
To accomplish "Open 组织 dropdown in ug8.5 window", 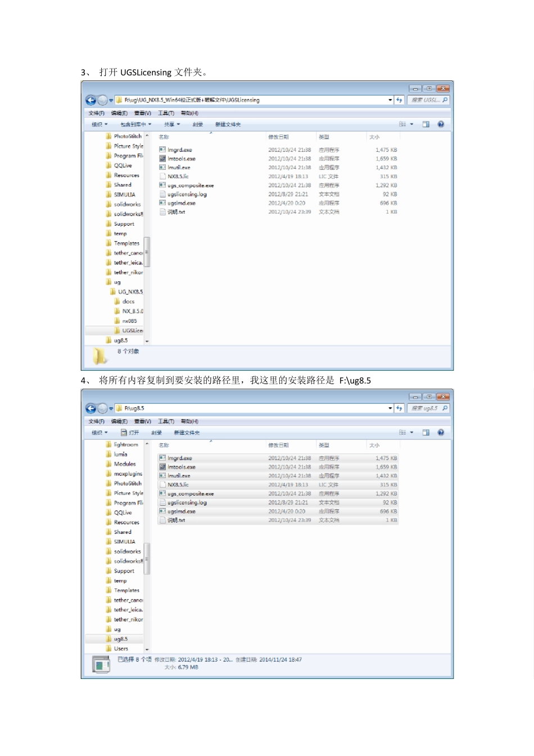I will [x=99, y=433].
